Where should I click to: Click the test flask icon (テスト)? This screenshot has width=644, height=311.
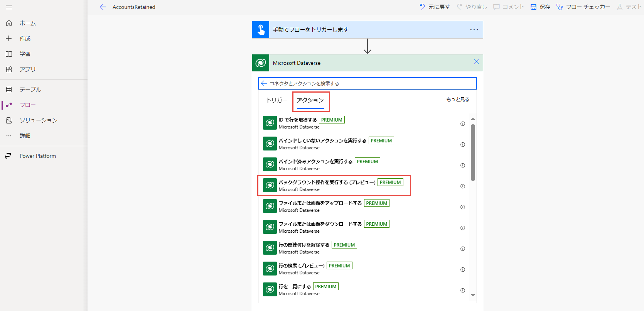coord(620,7)
